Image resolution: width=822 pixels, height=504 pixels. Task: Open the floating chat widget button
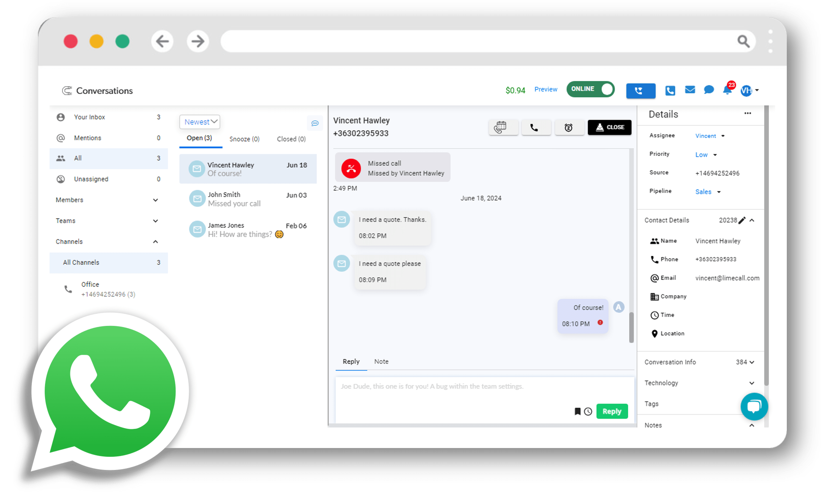coord(754,407)
